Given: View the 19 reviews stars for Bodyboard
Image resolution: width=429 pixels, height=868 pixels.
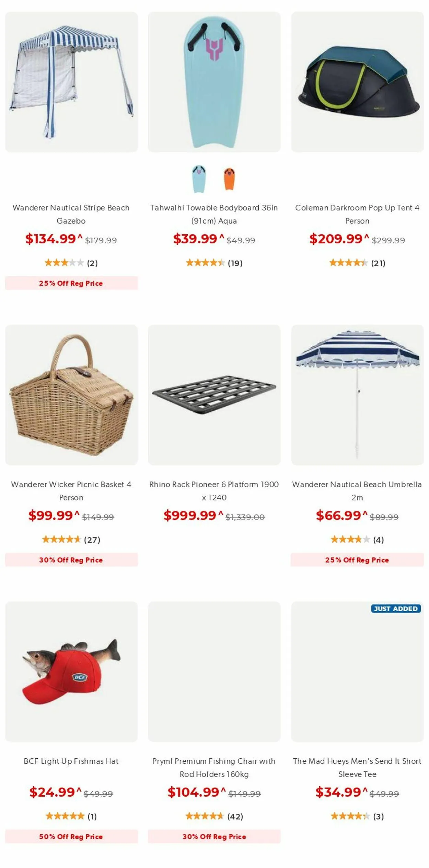Looking at the screenshot, I should pyautogui.click(x=205, y=263).
